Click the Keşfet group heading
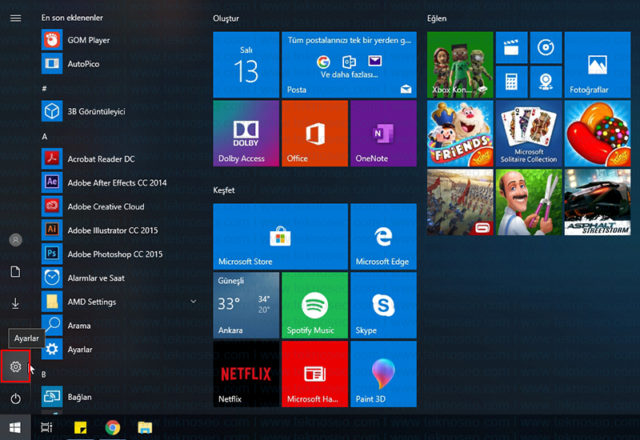The height and width of the screenshot is (440, 640). click(224, 190)
